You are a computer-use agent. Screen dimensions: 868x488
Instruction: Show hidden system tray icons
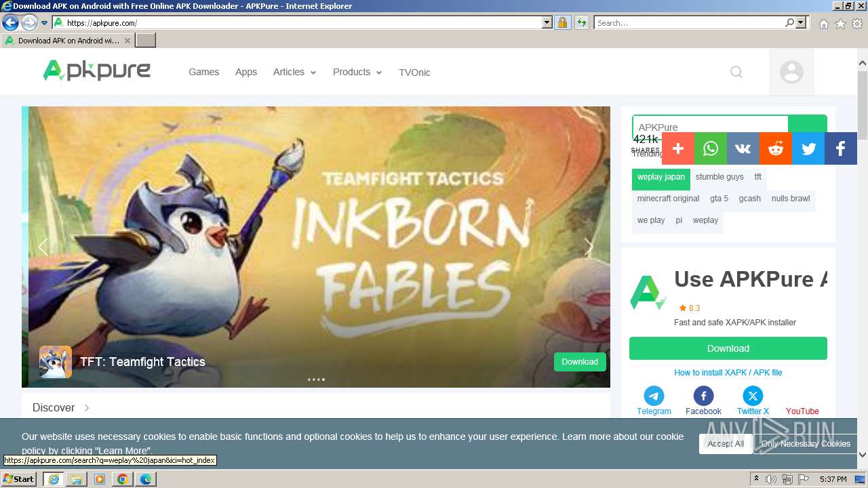click(x=756, y=479)
